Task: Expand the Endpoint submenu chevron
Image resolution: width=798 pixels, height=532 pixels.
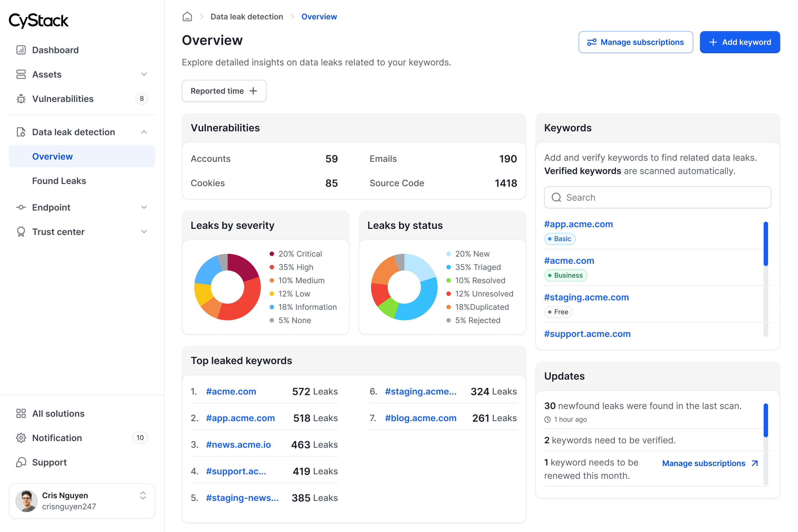Action: 144,207
